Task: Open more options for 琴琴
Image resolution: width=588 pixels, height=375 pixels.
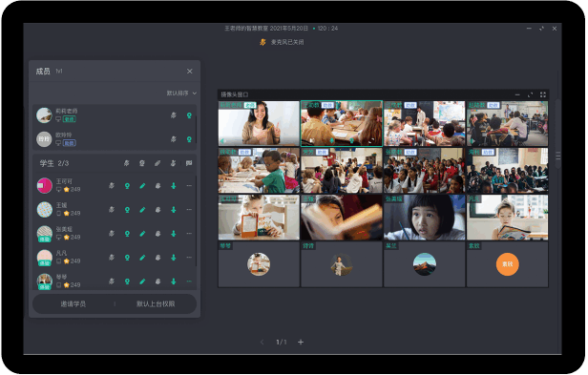Action: click(x=189, y=281)
